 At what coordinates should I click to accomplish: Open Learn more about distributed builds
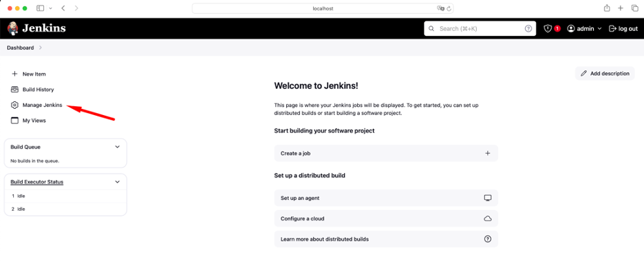(x=386, y=239)
